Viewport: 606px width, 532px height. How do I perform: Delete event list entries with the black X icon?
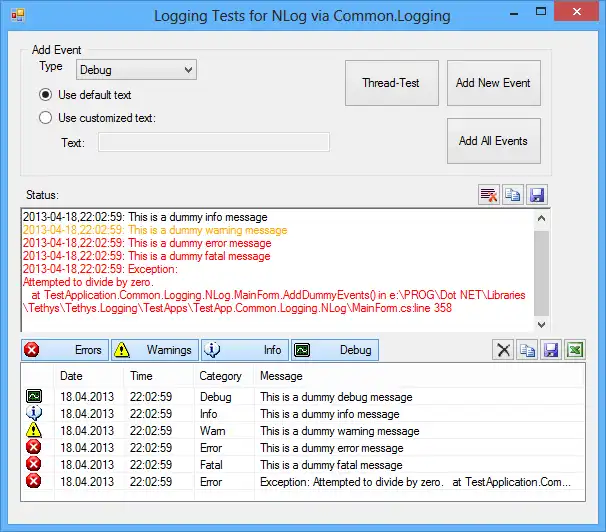(x=503, y=350)
